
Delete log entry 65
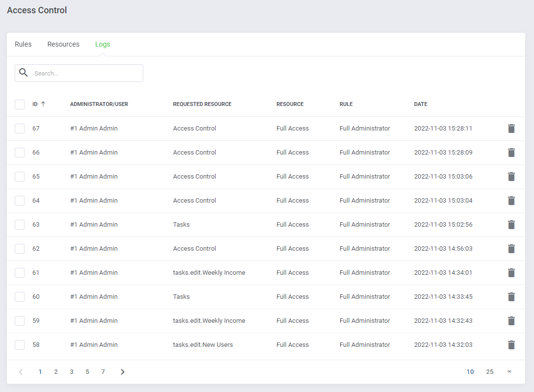click(x=511, y=177)
